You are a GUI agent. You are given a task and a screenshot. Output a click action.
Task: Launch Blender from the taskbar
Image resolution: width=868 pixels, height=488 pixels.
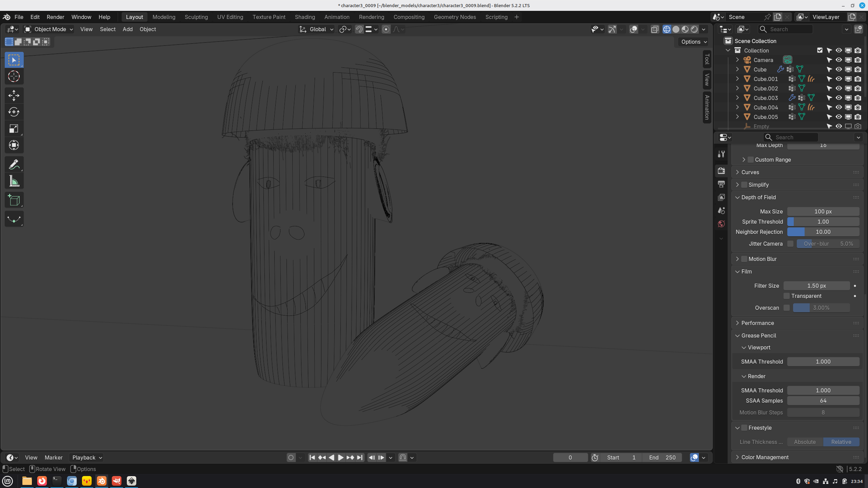pyautogui.click(x=102, y=481)
